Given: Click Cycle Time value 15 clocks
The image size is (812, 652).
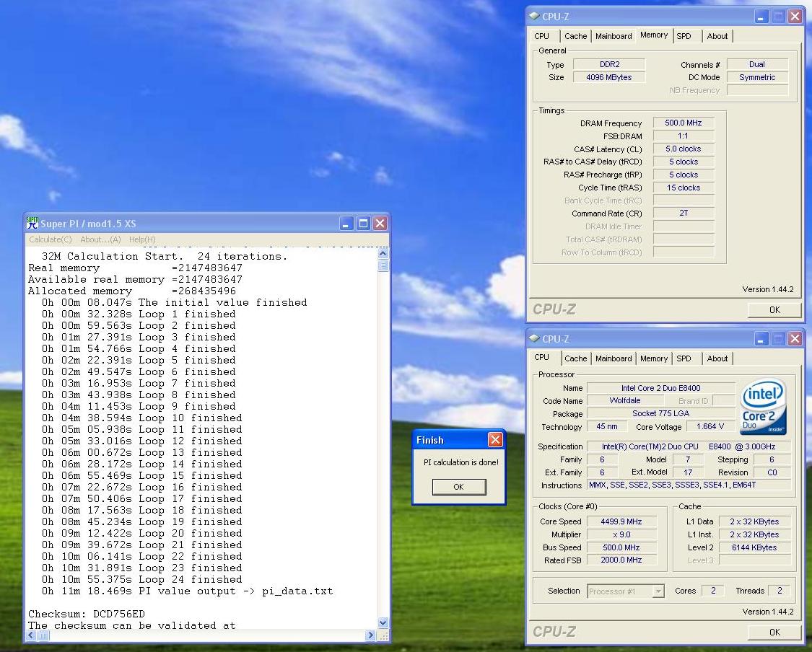Looking at the screenshot, I should tap(684, 188).
